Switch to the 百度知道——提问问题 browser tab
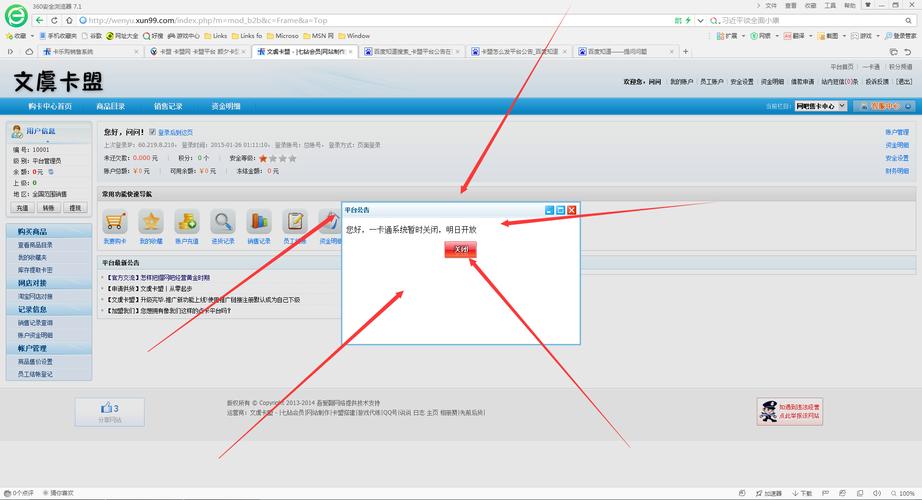 [625, 52]
